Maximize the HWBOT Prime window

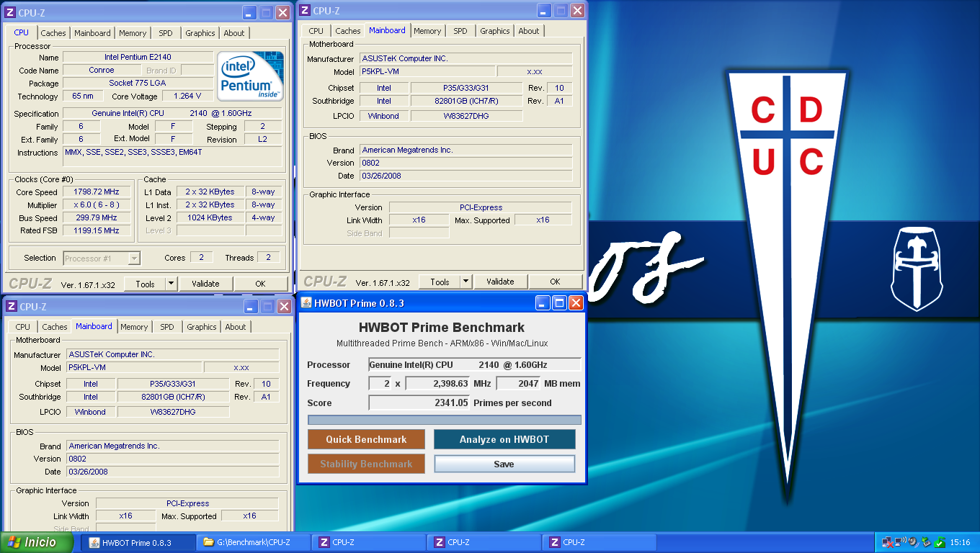pyautogui.click(x=559, y=303)
